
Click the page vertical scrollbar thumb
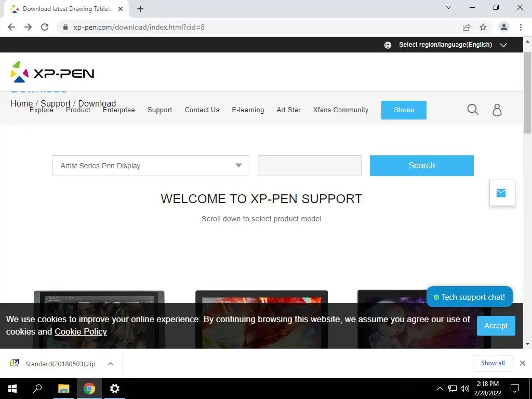527,92
